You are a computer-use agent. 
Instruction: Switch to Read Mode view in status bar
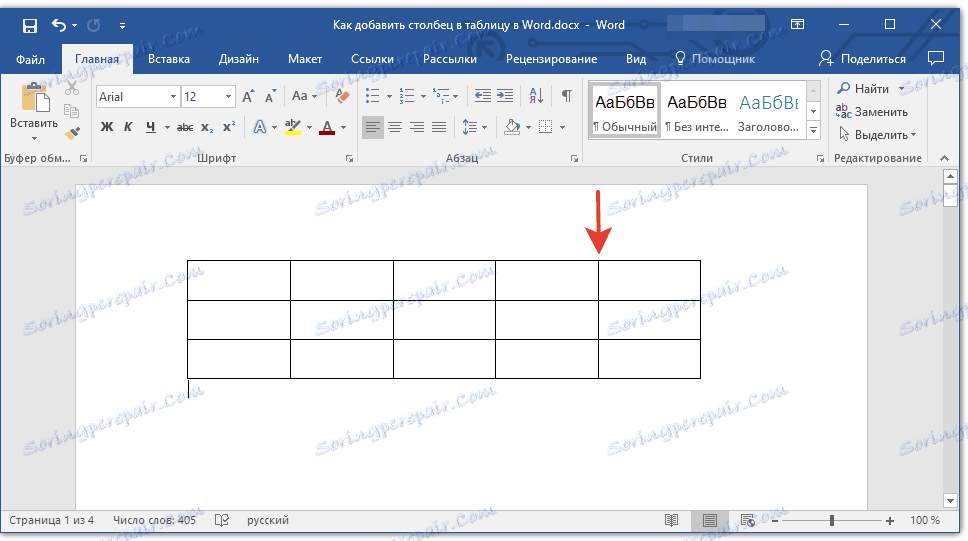(671, 521)
